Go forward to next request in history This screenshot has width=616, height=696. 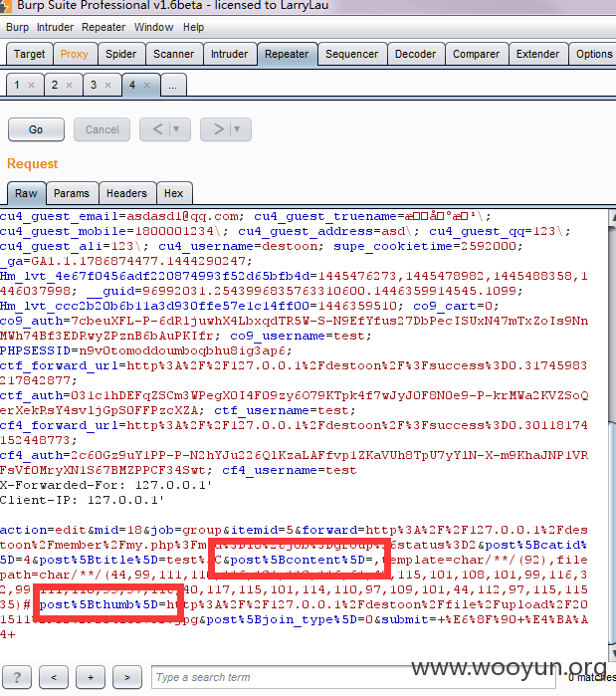(218, 129)
